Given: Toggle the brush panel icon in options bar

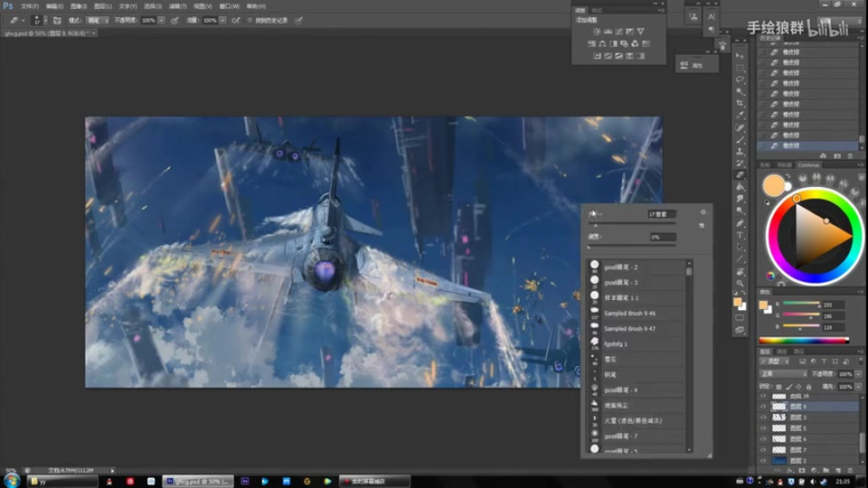Looking at the screenshot, I should 57,21.
